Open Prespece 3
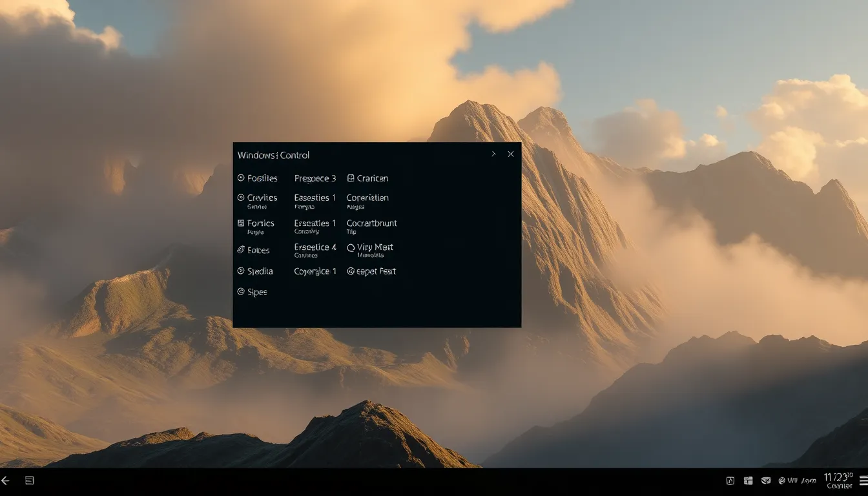The image size is (868, 496). (315, 178)
